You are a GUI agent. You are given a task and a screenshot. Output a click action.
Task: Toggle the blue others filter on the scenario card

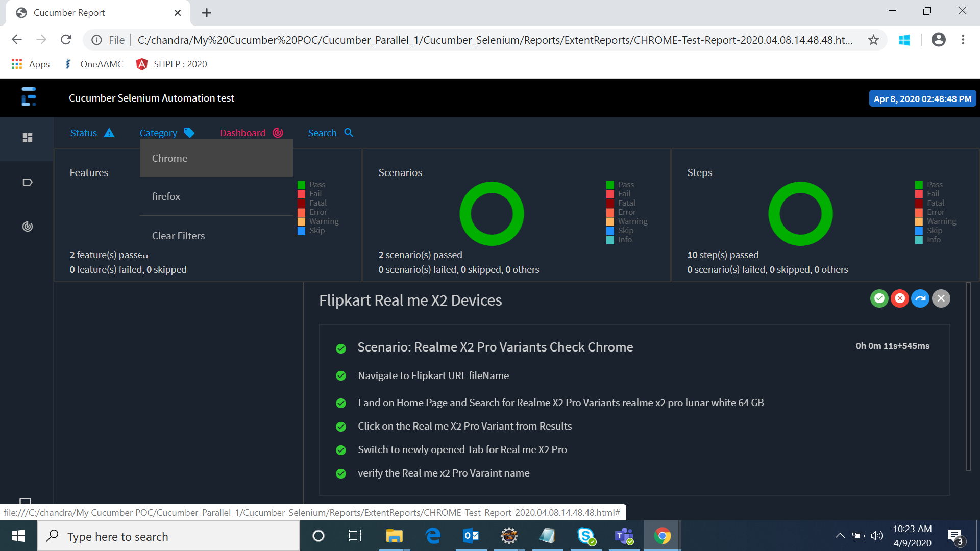point(920,298)
